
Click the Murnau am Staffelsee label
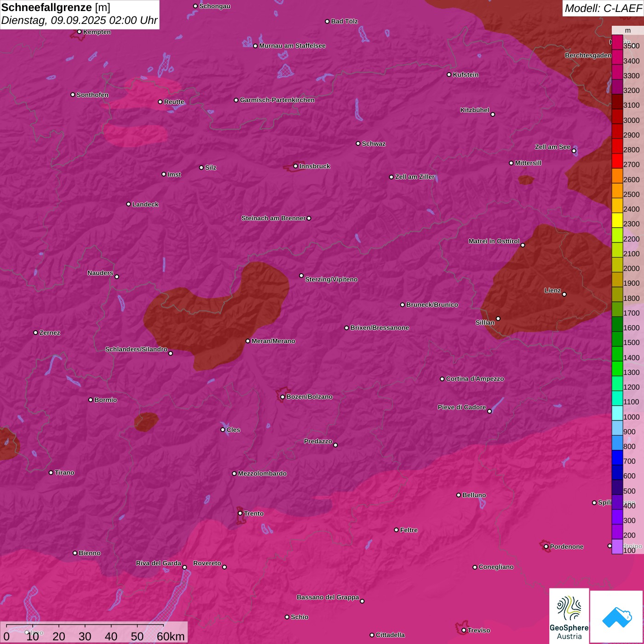292,46
